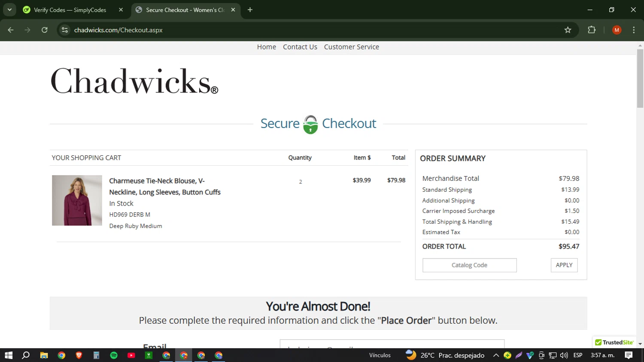
Task: Click the item price $39.99
Action: point(361,180)
